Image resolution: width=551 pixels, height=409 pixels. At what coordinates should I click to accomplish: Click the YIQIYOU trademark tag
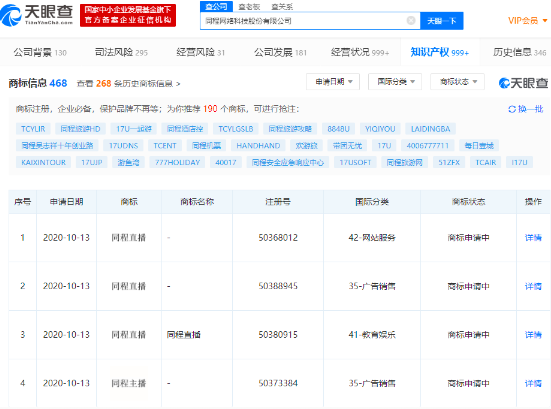(380, 129)
